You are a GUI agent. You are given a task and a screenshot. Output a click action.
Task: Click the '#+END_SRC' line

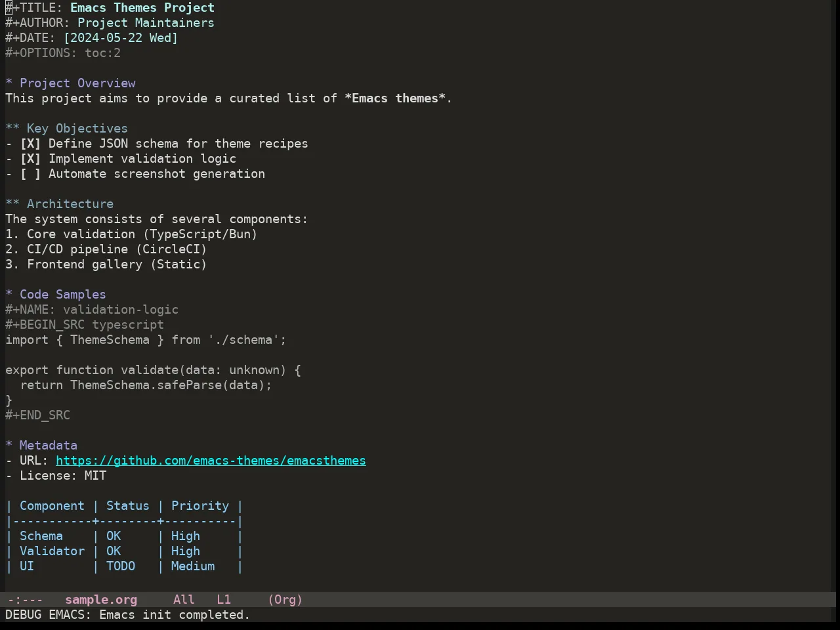[x=37, y=415]
